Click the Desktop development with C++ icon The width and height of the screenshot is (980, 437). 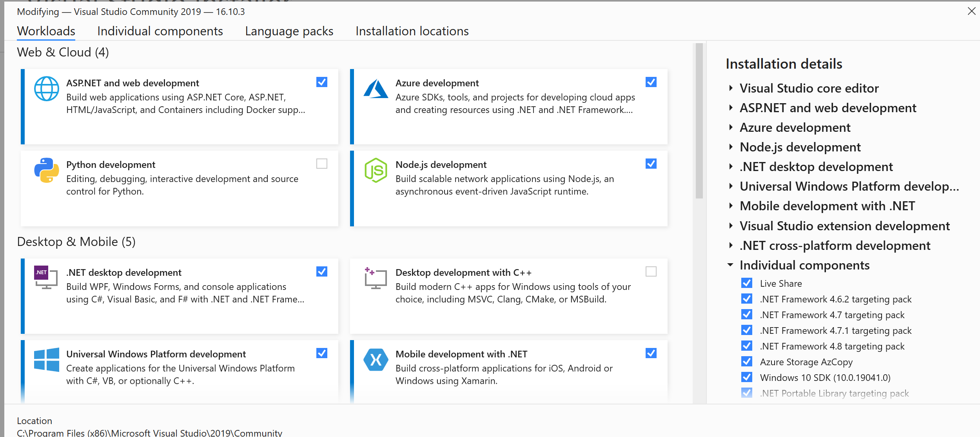pyautogui.click(x=376, y=278)
